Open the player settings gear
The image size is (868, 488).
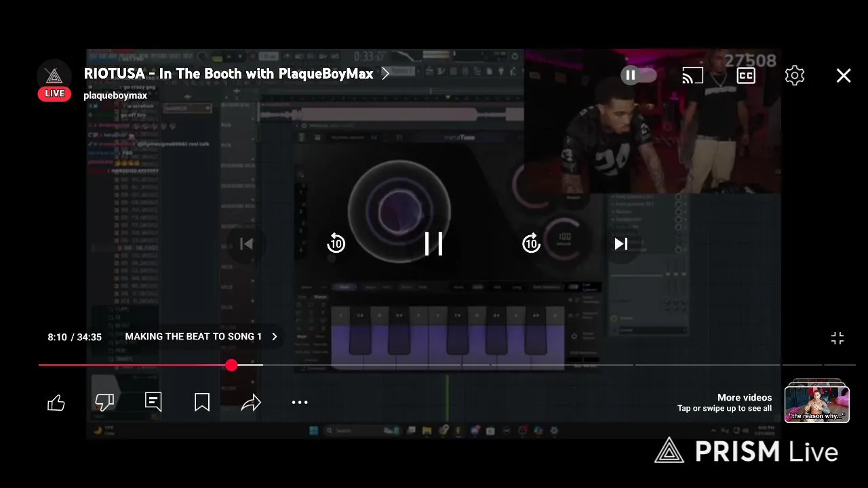[795, 76]
